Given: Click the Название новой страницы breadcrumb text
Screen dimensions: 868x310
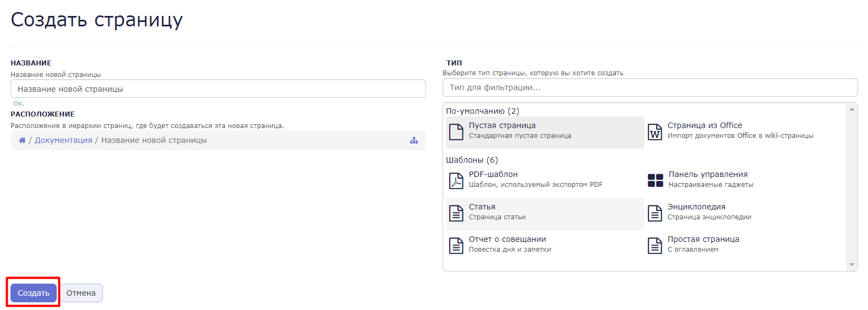Looking at the screenshot, I should tap(154, 140).
